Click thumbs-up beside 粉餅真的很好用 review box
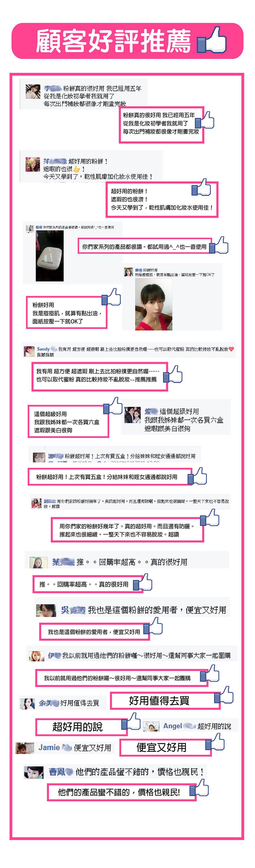The height and width of the screenshot is (868, 255). click(x=204, y=120)
